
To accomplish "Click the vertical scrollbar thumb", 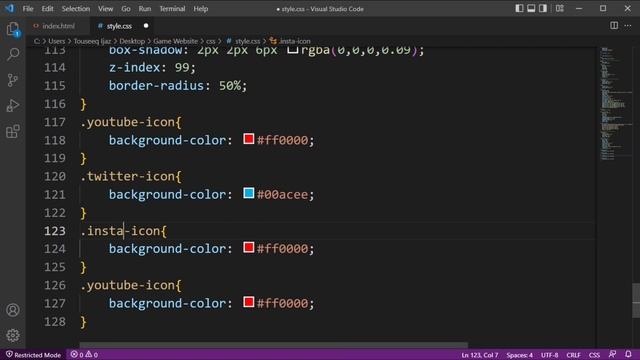I will click(x=636, y=300).
